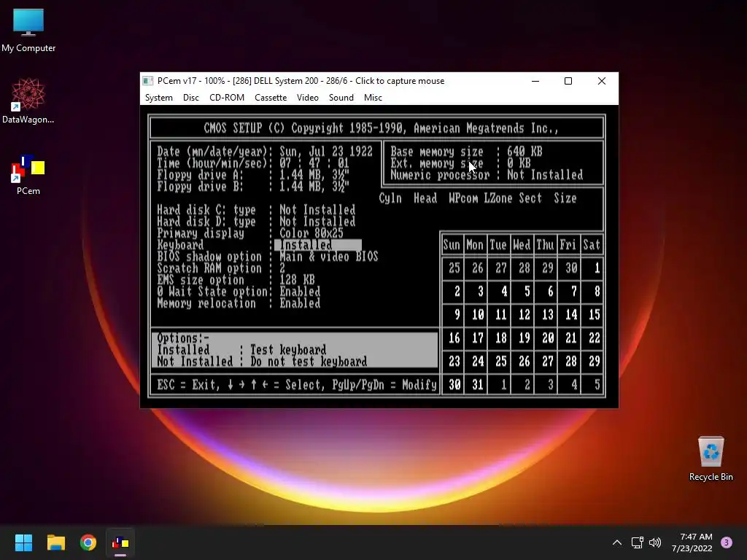Viewport: 747px width, 560px height.
Task: Click the EMS size '128 KB' value
Action: click(x=297, y=280)
